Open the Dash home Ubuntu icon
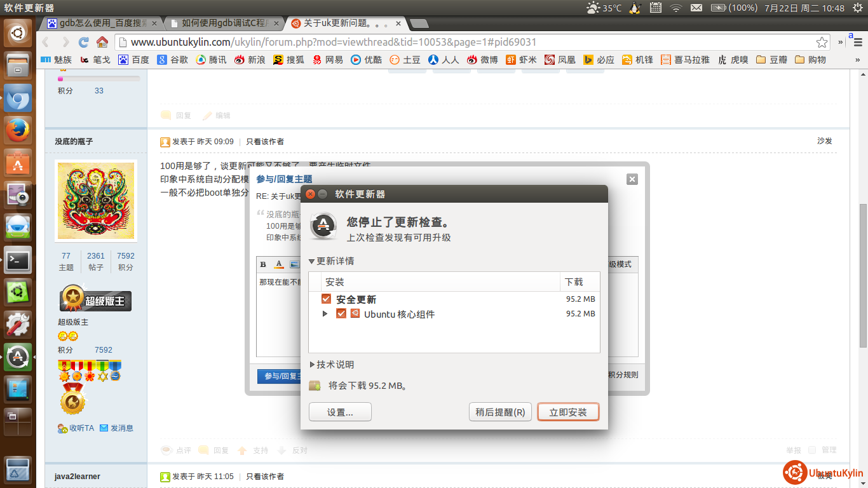This screenshot has width=868, height=488. tap(18, 33)
